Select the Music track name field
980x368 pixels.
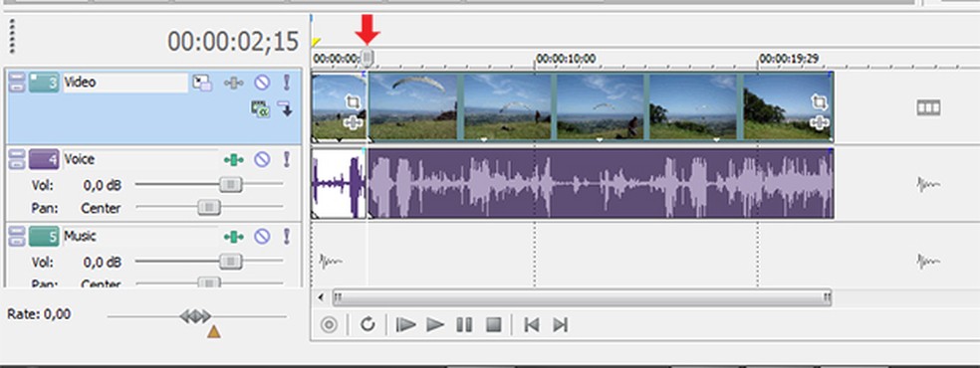140,237
